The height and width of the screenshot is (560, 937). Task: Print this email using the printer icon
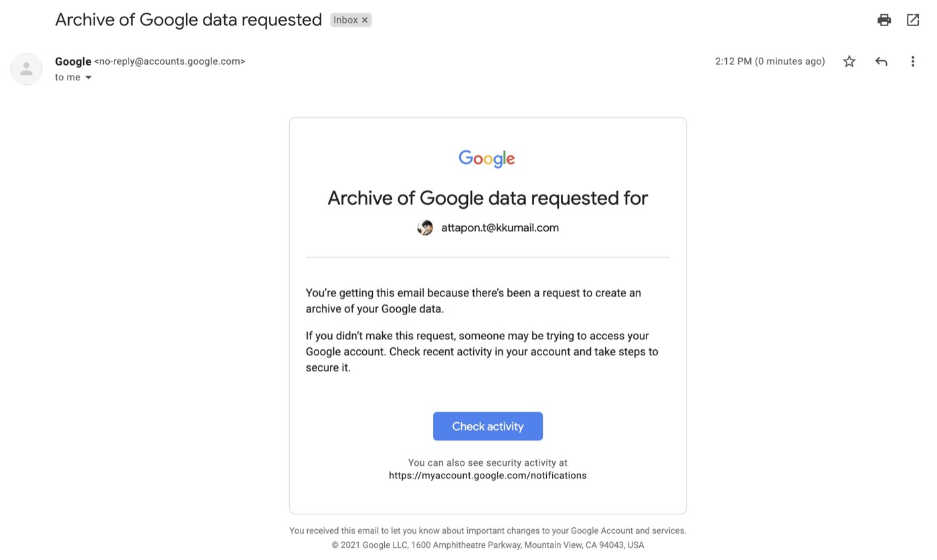click(884, 20)
